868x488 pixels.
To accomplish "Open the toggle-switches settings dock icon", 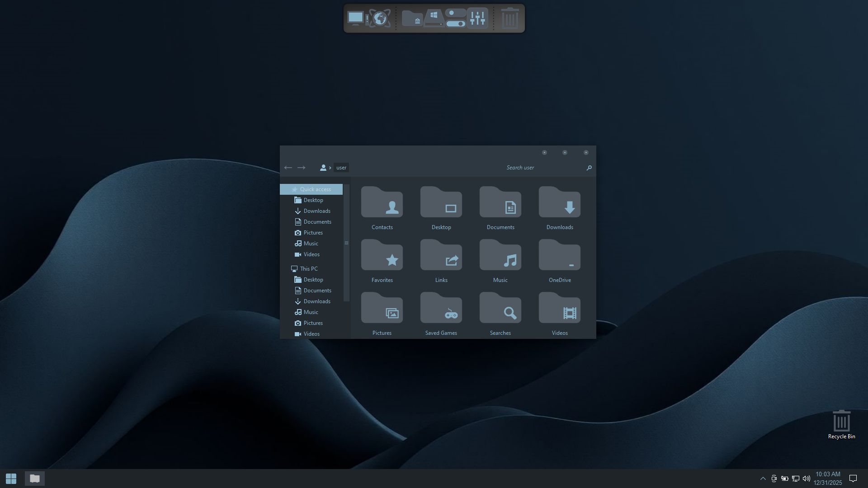I will [x=455, y=18].
